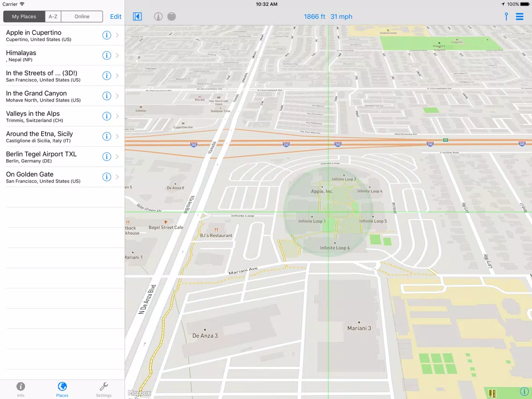Tap the Edit button
Image resolution: width=532 pixels, height=399 pixels.
(x=116, y=16)
